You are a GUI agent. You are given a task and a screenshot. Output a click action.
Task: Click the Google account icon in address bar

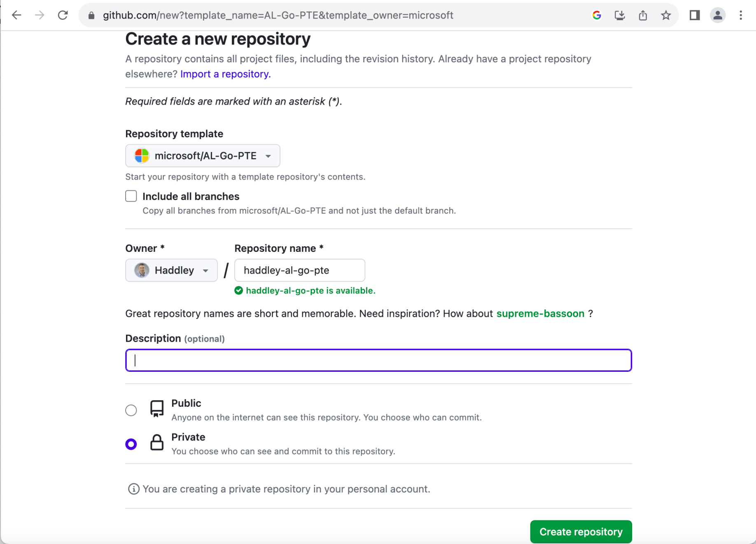(597, 15)
